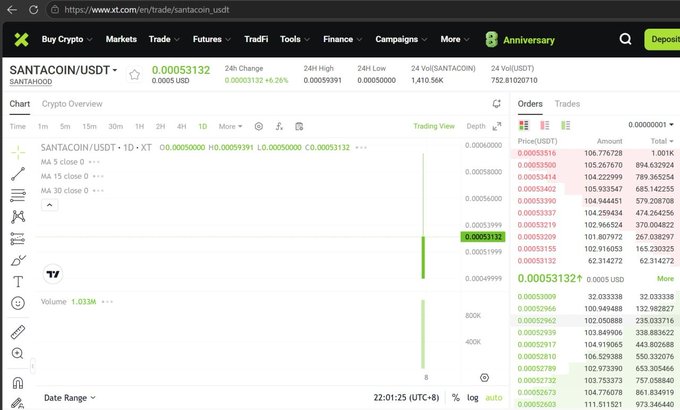Viewport: 680px width, 410px height.
Task: Add SANTACOIN/USDT to favorites star
Action: coord(134,75)
